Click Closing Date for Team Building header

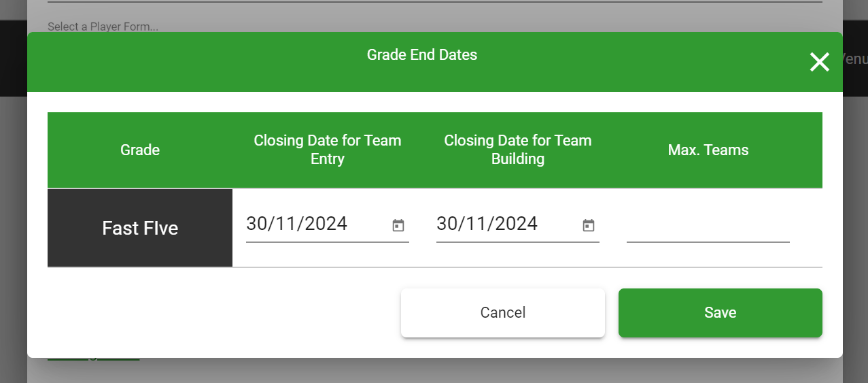tap(518, 150)
